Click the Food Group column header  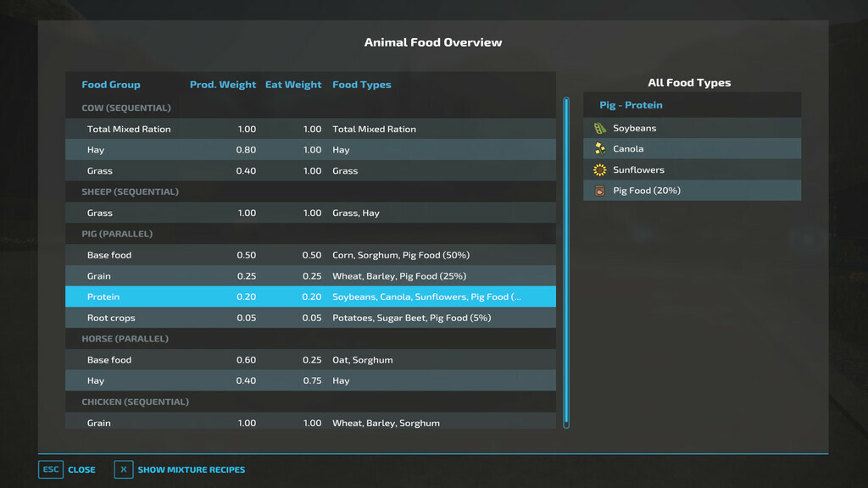click(111, 85)
